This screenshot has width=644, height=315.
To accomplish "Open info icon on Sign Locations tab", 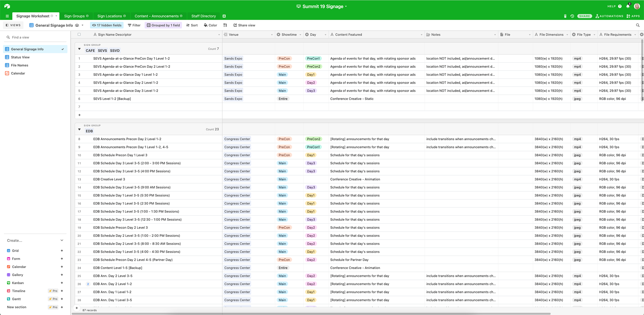I will click(x=124, y=16).
